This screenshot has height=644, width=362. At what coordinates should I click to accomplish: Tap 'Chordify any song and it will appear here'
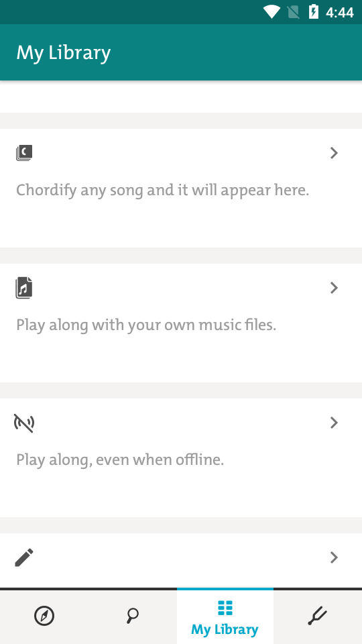click(x=162, y=191)
